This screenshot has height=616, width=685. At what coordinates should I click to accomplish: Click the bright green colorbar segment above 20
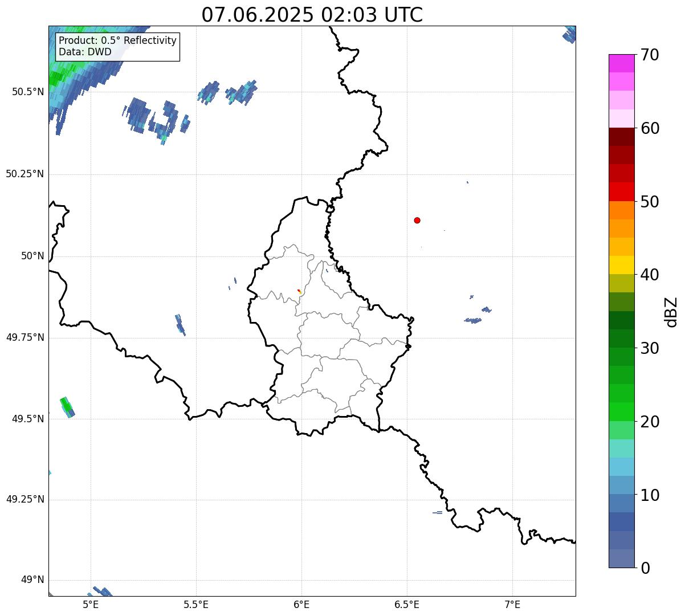(621, 412)
